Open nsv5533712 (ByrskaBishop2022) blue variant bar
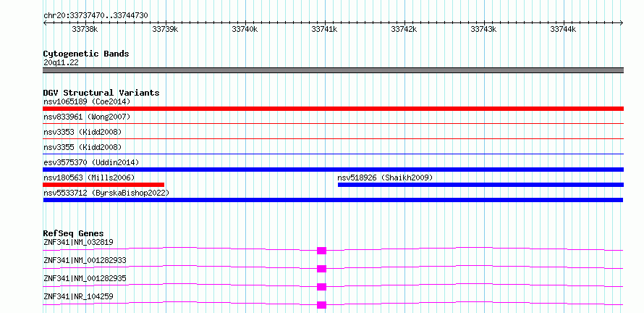 333,200
